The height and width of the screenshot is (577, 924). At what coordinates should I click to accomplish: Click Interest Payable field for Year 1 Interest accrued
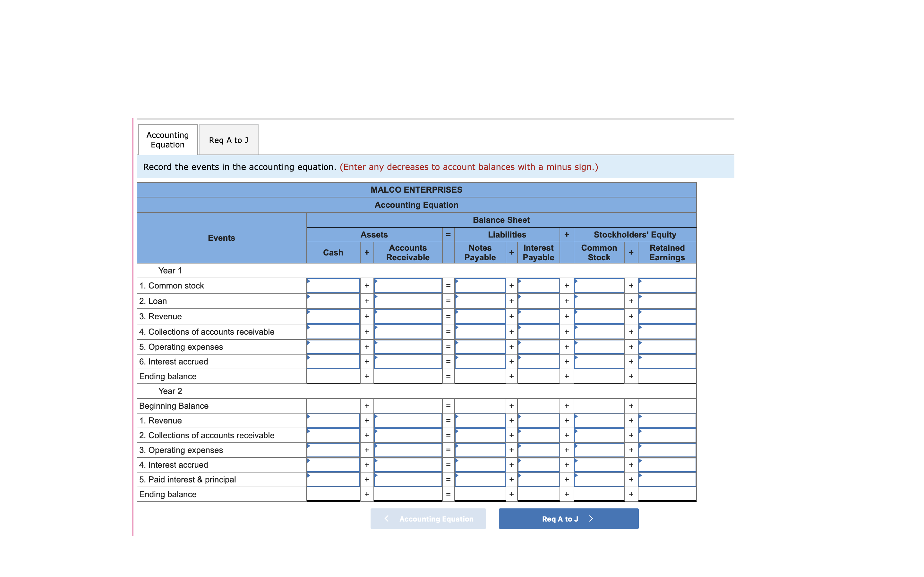[538, 361]
